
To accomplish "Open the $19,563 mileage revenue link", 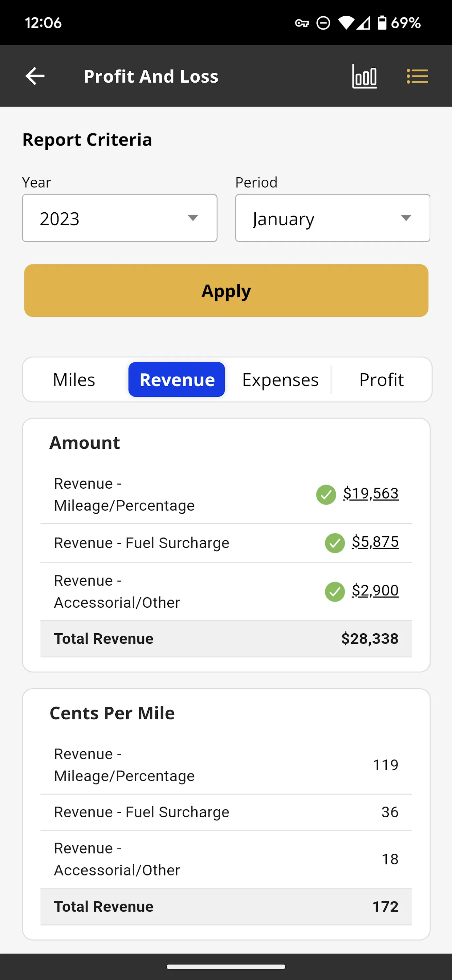I will [371, 493].
